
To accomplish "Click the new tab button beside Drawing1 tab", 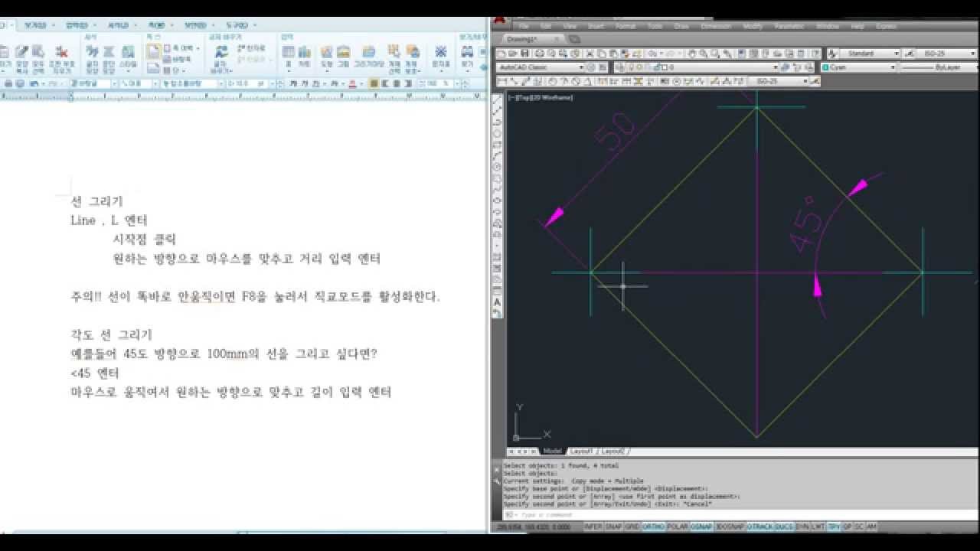I will 575,38.
